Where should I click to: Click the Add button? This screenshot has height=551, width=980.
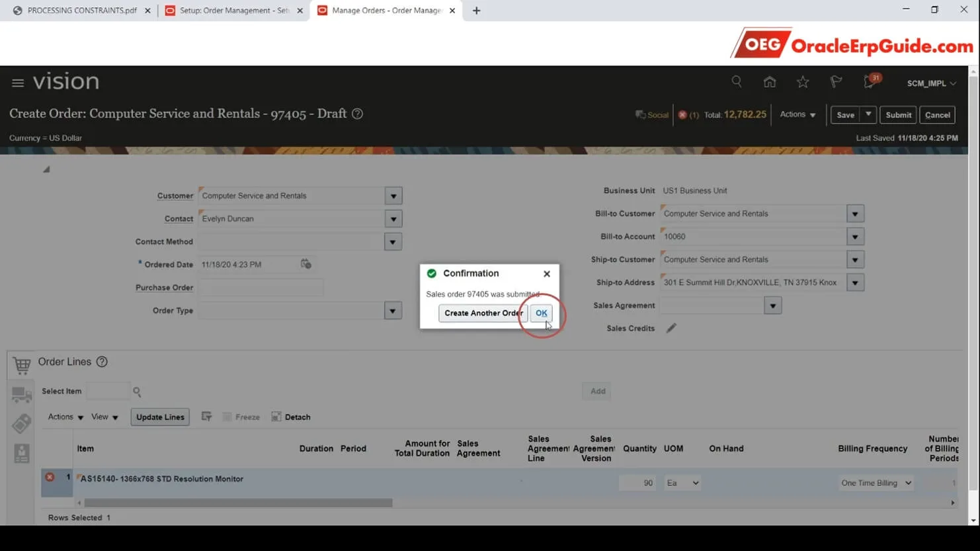[598, 391]
